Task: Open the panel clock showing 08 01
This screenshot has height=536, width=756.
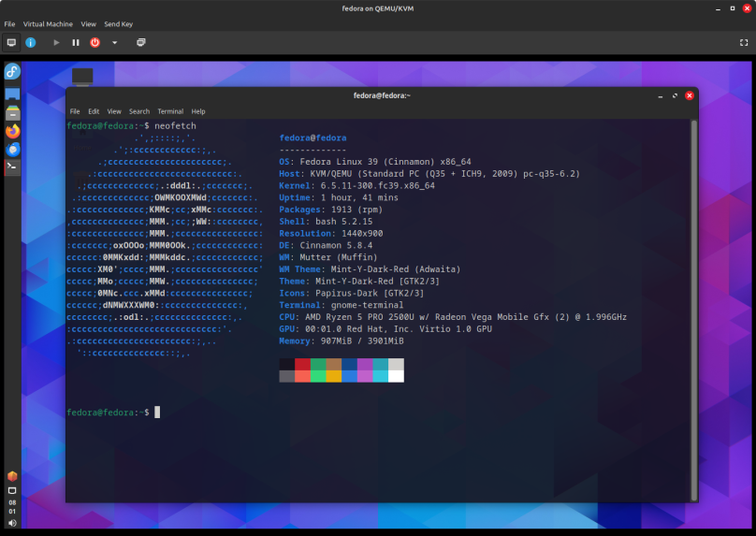Action: click(12, 507)
